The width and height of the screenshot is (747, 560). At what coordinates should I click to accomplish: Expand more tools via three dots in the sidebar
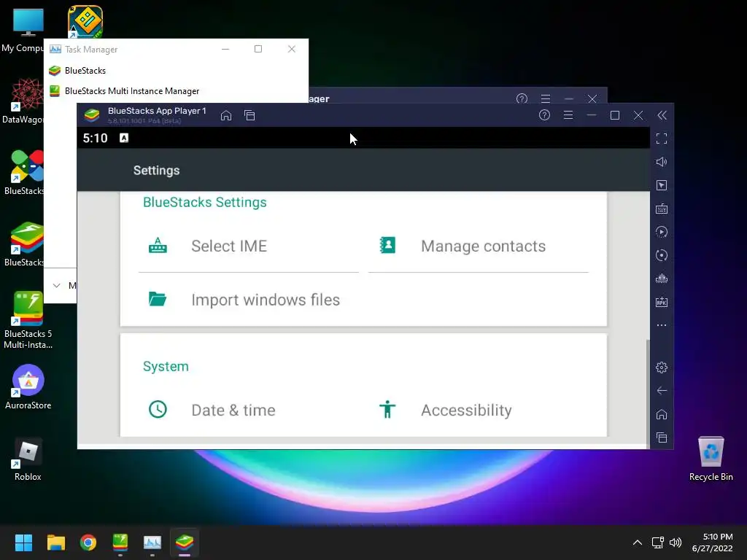click(662, 325)
